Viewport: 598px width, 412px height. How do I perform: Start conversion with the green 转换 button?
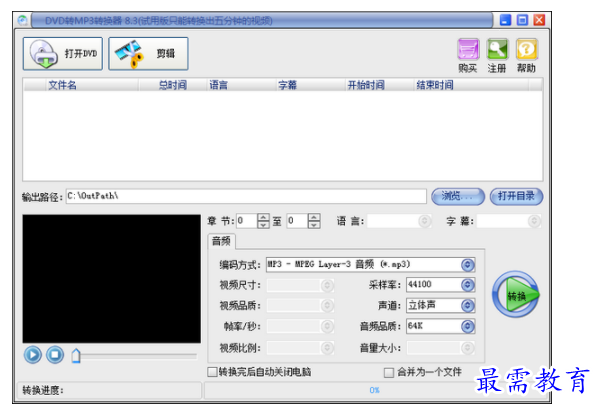516,295
